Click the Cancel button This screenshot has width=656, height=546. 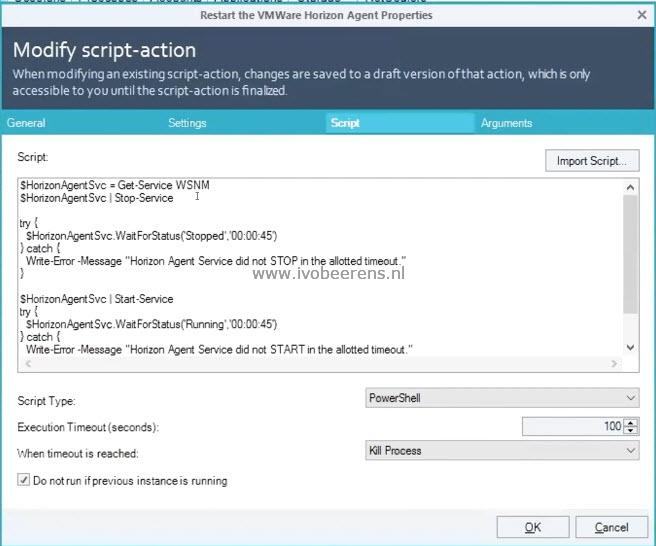click(x=611, y=527)
